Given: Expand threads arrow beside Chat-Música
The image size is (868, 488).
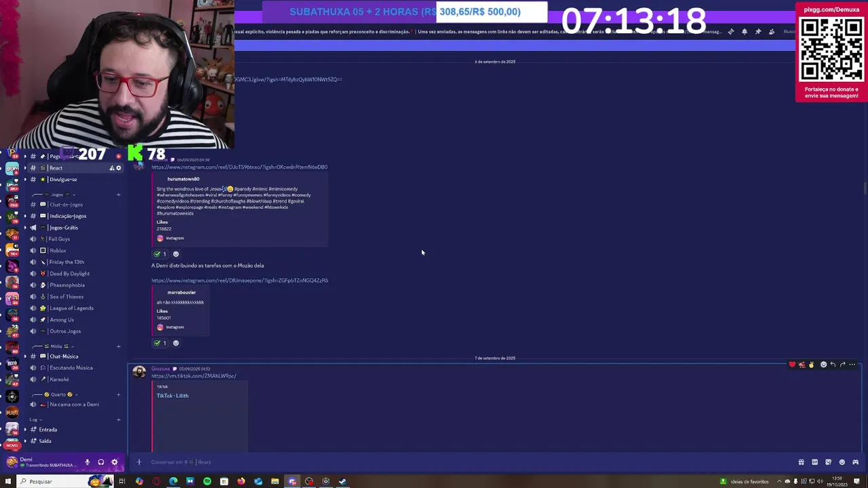Looking at the screenshot, I should click(25, 357).
